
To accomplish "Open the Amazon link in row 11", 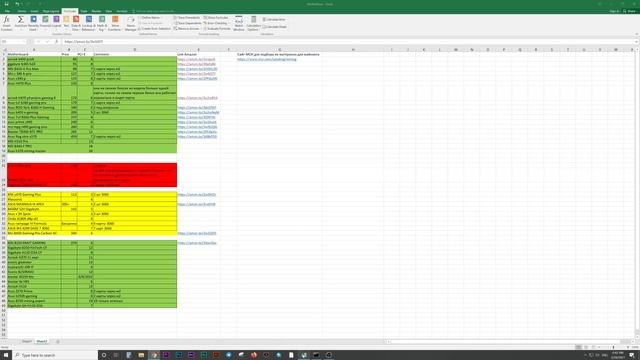I will point(198,113).
